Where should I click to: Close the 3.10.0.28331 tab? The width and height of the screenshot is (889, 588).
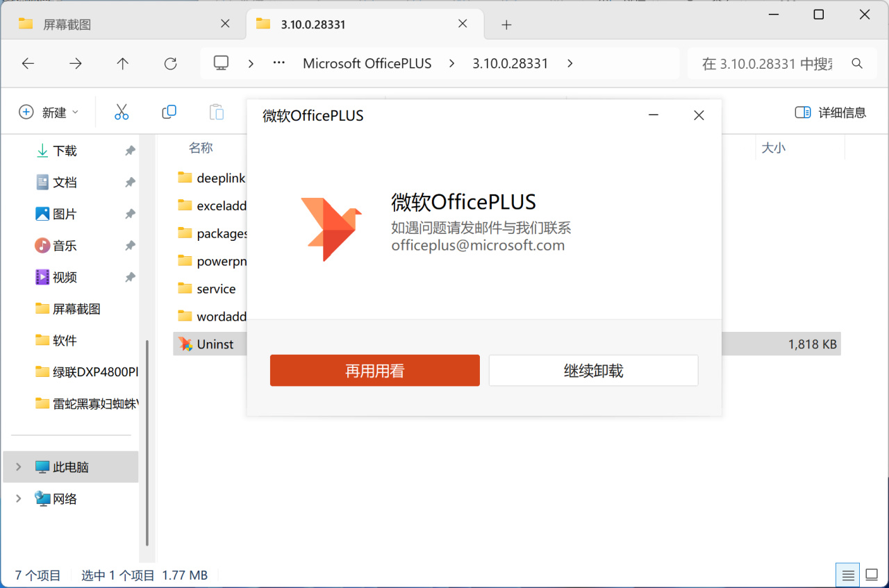tap(463, 24)
